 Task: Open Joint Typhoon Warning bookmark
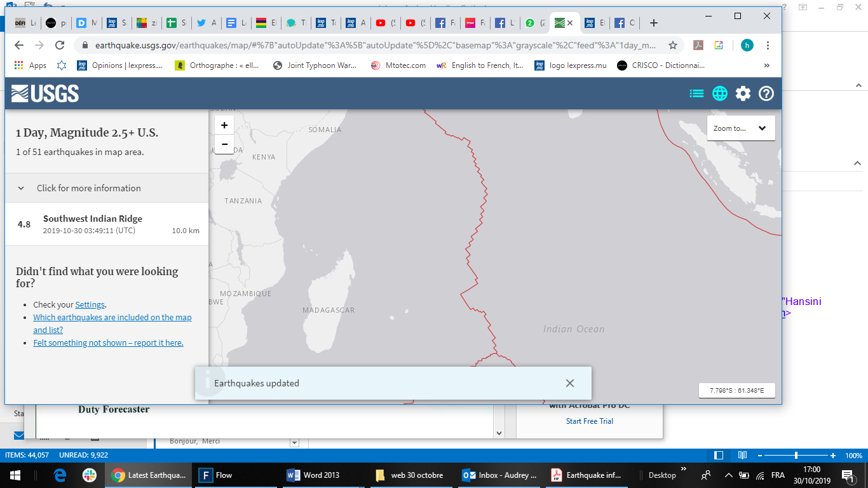pos(318,65)
